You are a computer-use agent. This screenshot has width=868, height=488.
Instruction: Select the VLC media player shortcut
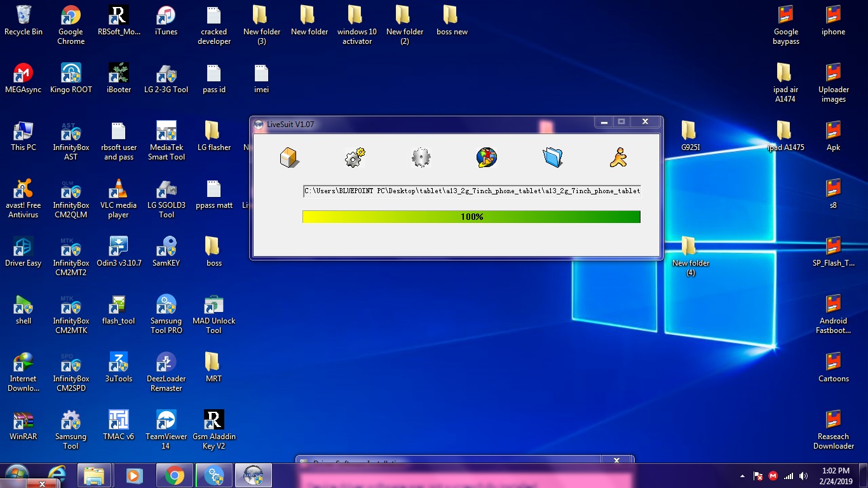click(x=119, y=199)
